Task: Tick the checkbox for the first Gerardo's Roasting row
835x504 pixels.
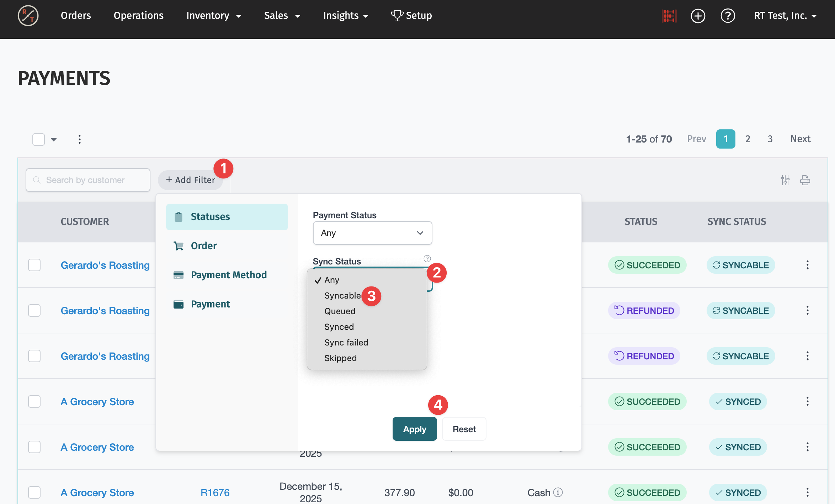Action: (x=34, y=265)
